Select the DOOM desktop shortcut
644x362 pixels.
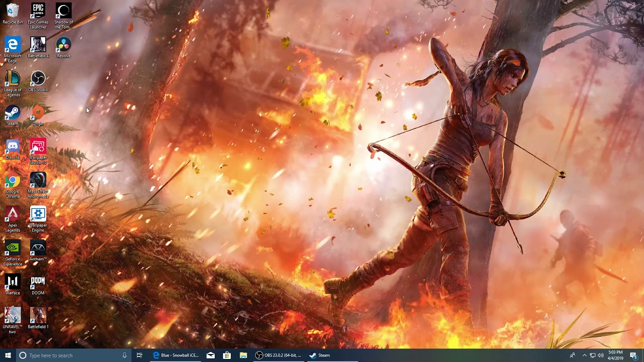[38, 285]
